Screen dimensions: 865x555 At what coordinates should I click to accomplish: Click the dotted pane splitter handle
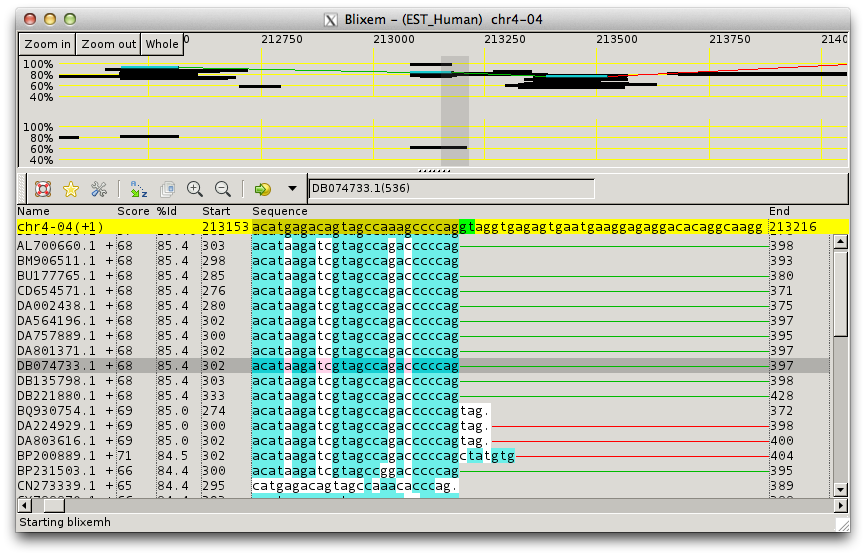(434, 171)
